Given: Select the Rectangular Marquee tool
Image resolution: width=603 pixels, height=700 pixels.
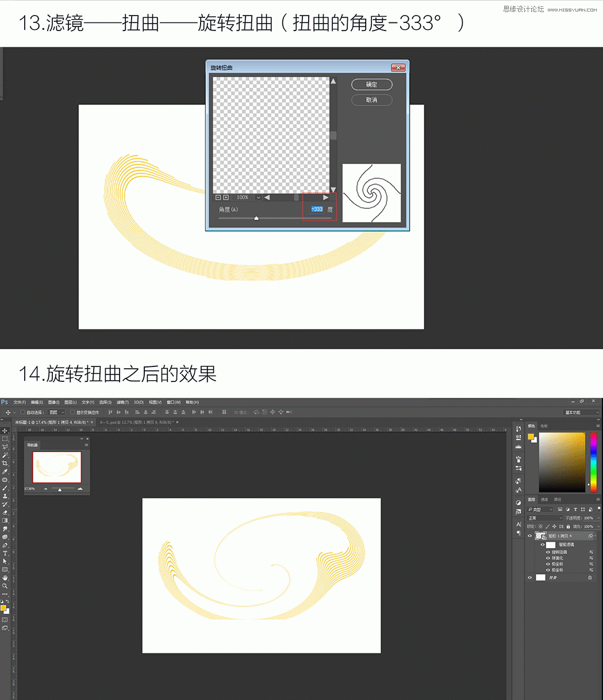Looking at the screenshot, I should pyautogui.click(x=5, y=439).
